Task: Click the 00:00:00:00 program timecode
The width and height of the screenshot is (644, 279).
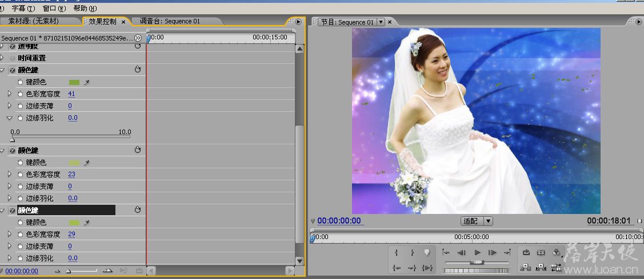Action: (339, 221)
